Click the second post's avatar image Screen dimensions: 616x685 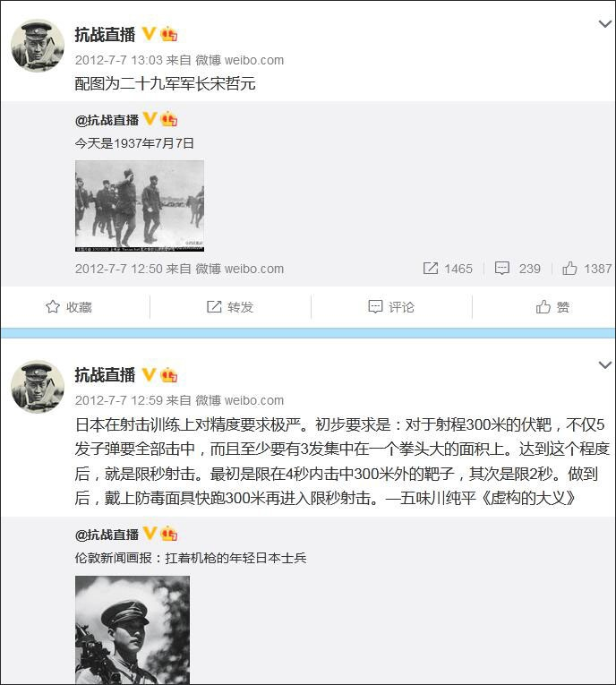tap(38, 387)
